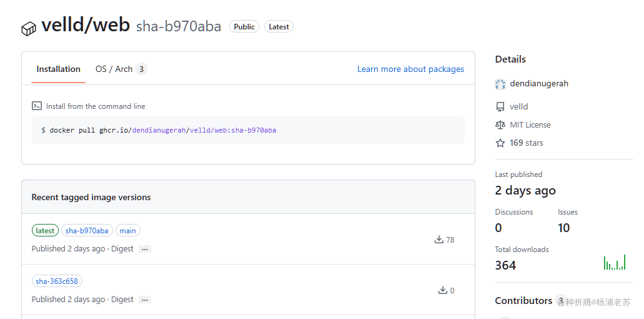Click the repository icon next to velld
This screenshot has width=644, height=319.
500,107
